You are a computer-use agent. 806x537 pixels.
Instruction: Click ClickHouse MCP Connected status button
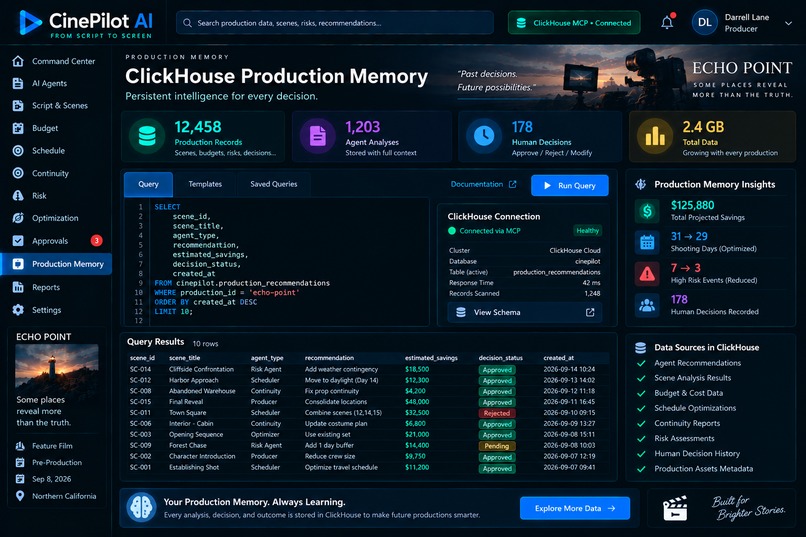pos(574,23)
